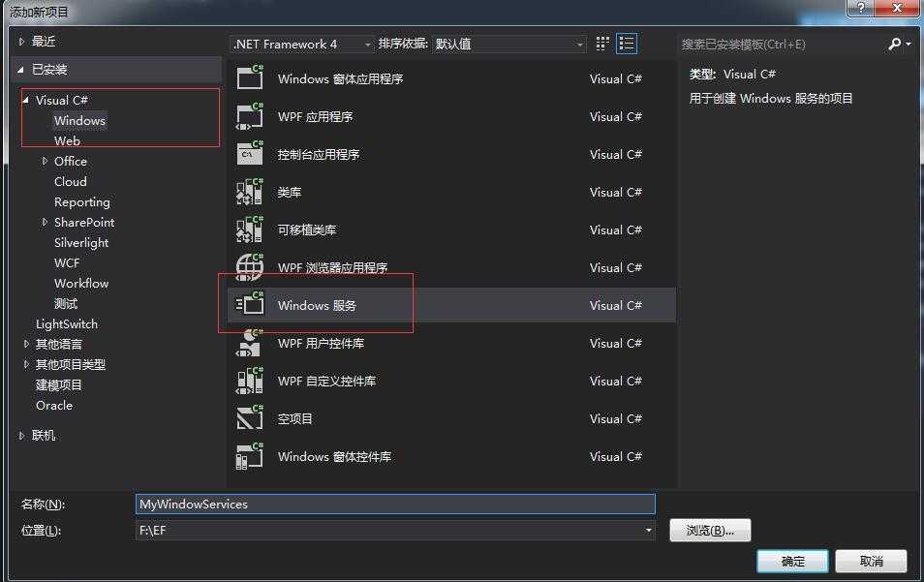Click the search magnifier icon
The width and height of the screenshot is (924, 582).
(894, 45)
